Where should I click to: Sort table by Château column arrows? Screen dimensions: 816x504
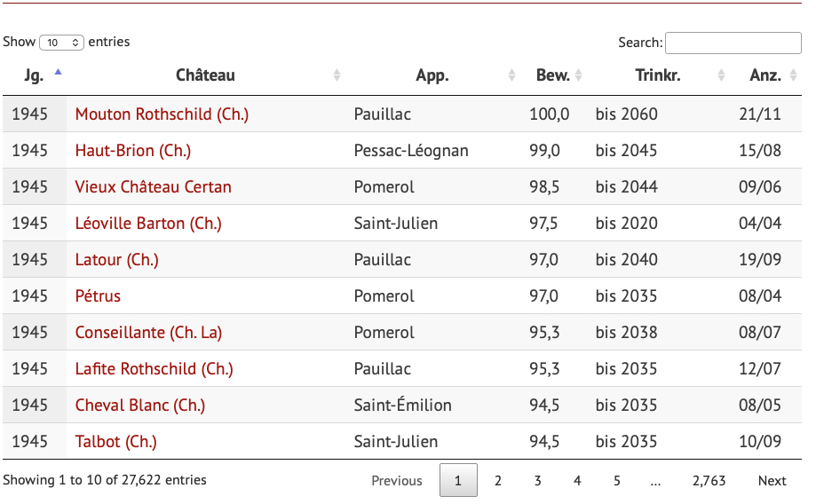coord(337,75)
